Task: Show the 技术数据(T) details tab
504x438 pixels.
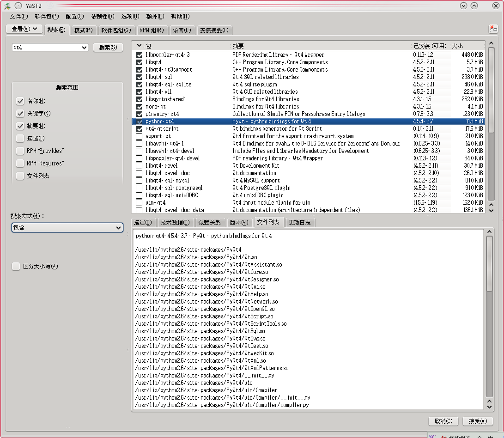Action: [x=175, y=223]
